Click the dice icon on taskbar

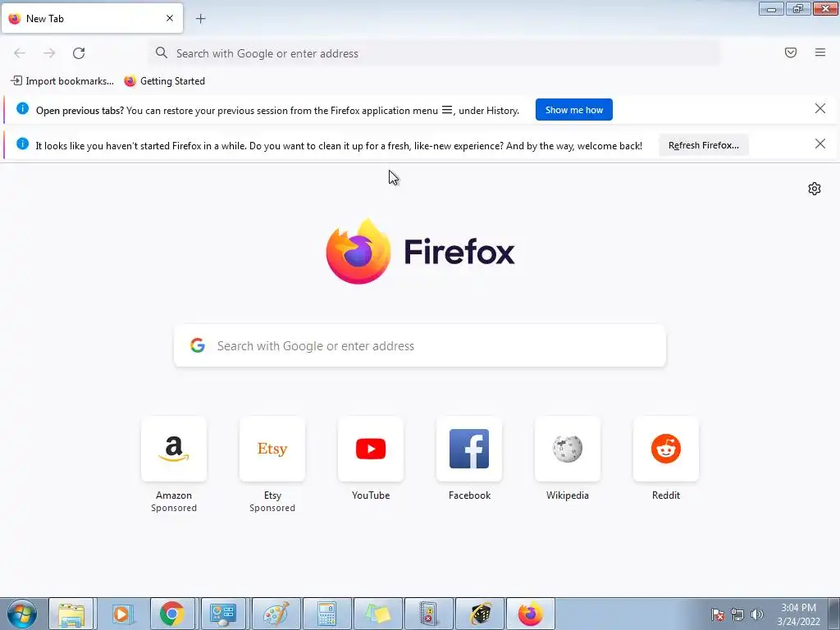(480, 614)
